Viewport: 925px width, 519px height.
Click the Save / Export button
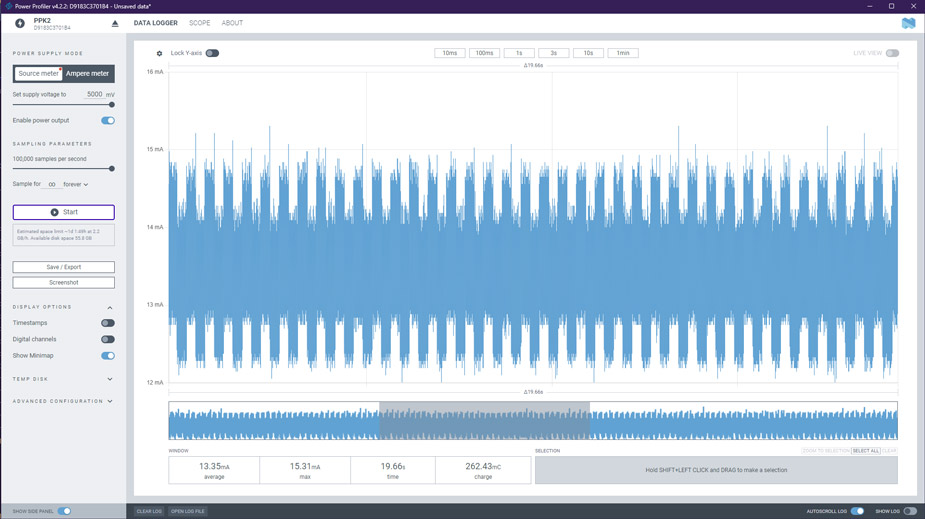(x=64, y=267)
